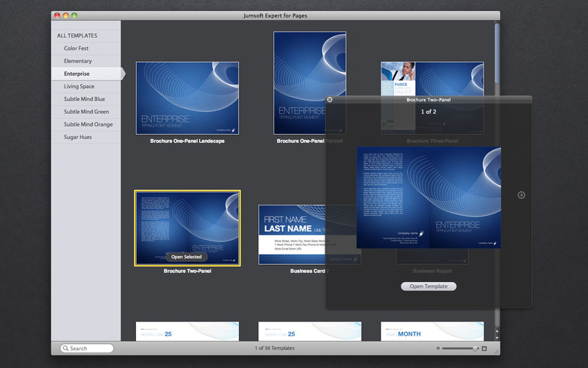This screenshot has height=368, width=588.
Task: Click the large preview image in popup
Action: click(x=429, y=197)
